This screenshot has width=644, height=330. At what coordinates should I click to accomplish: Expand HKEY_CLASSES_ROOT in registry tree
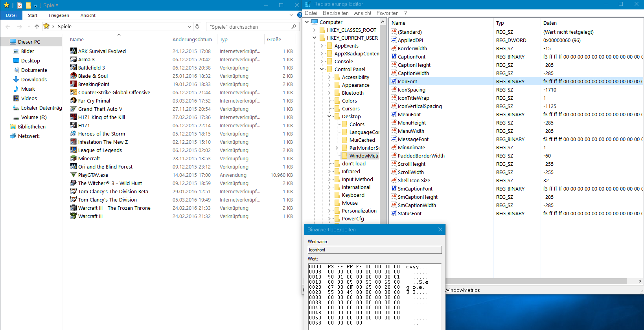click(x=315, y=30)
